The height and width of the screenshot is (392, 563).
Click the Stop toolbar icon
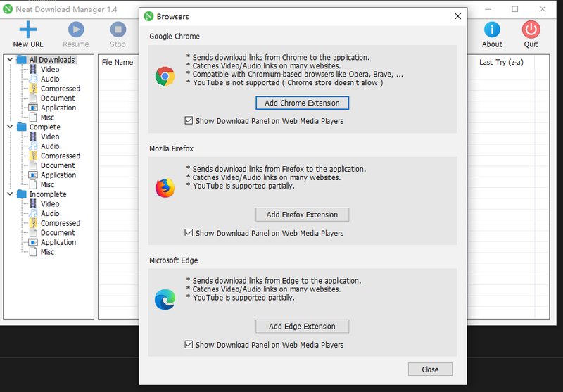point(118,30)
